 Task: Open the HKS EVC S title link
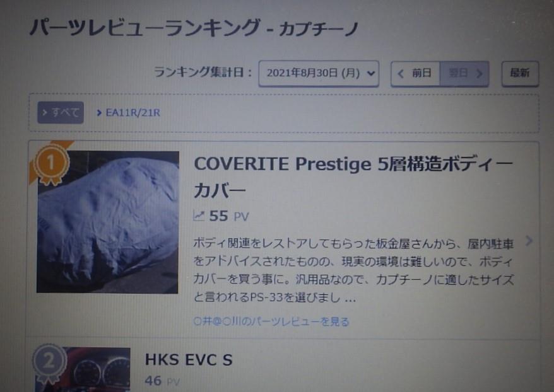[189, 360]
